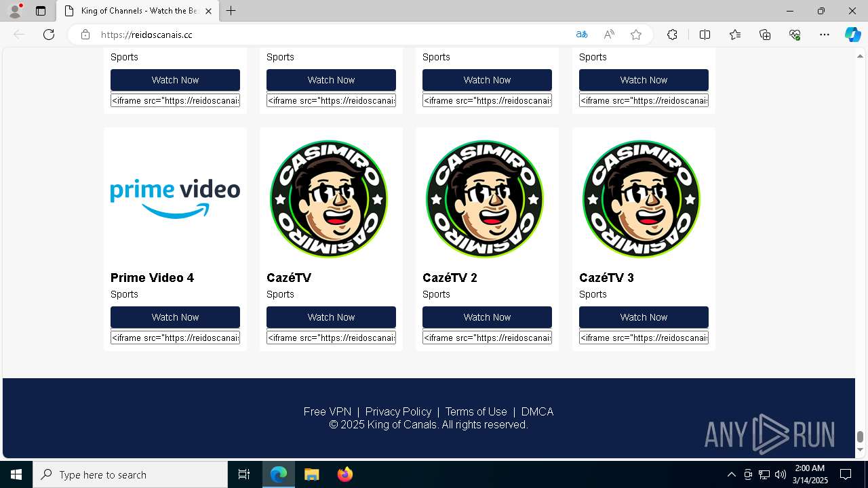
Task: Open the browser extensions icon
Action: (672, 35)
